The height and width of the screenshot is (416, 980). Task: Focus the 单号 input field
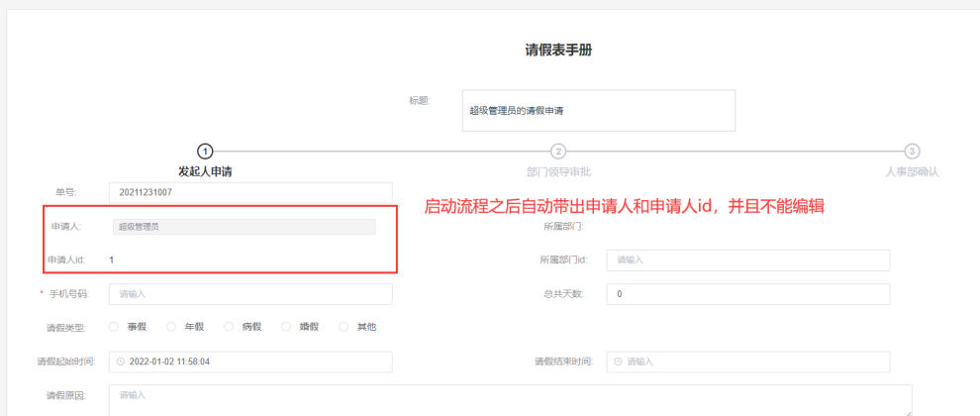pyautogui.click(x=250, y=192)
